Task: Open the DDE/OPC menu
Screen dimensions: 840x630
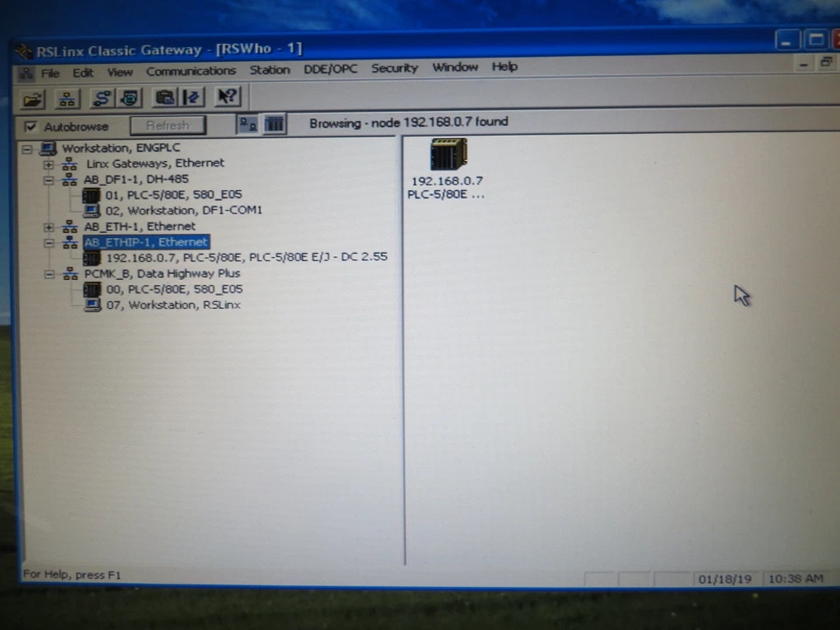Action: pyautogui.click(x=330, y=71)
